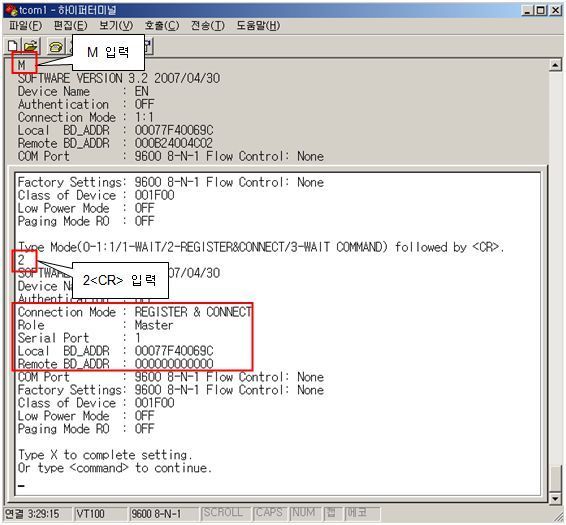Click 'Or type <command> to continue.' line

(115, 468)
